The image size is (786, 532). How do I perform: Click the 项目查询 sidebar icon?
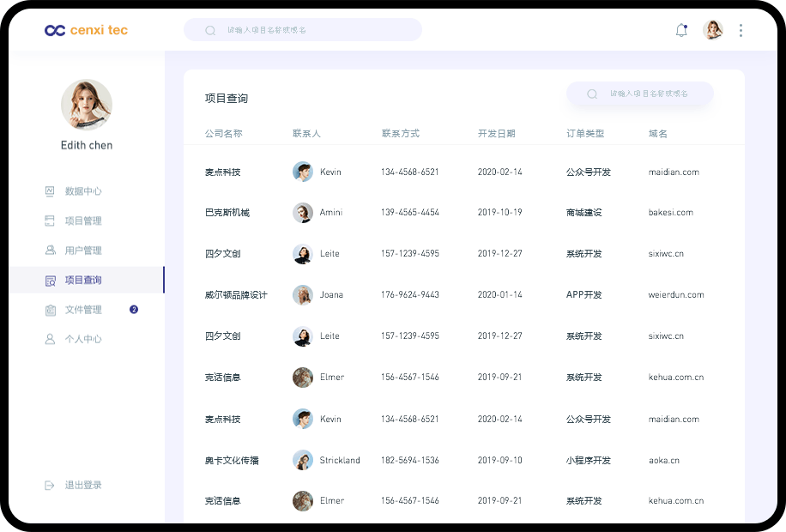point(50,281)
